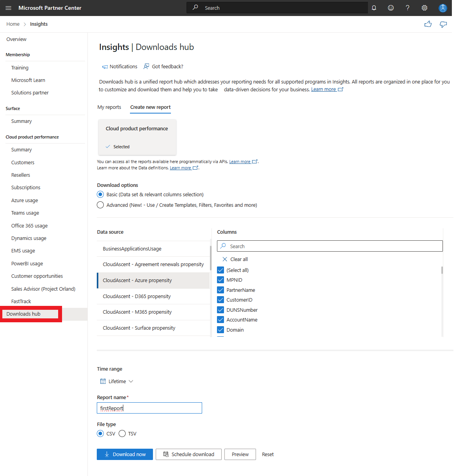Switch to My reports tab
Screen dimensions: 455x476
(109, 107)
